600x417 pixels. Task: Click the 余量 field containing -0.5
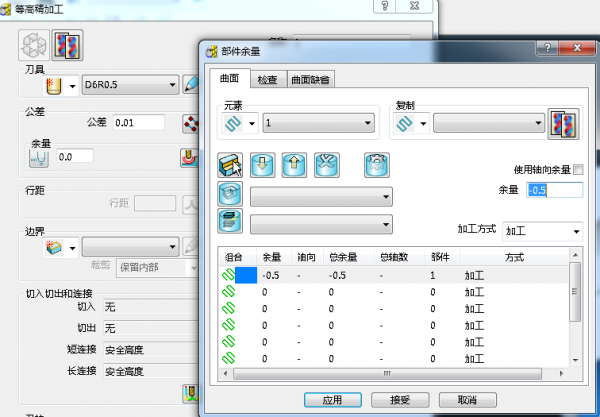(554, 190)
